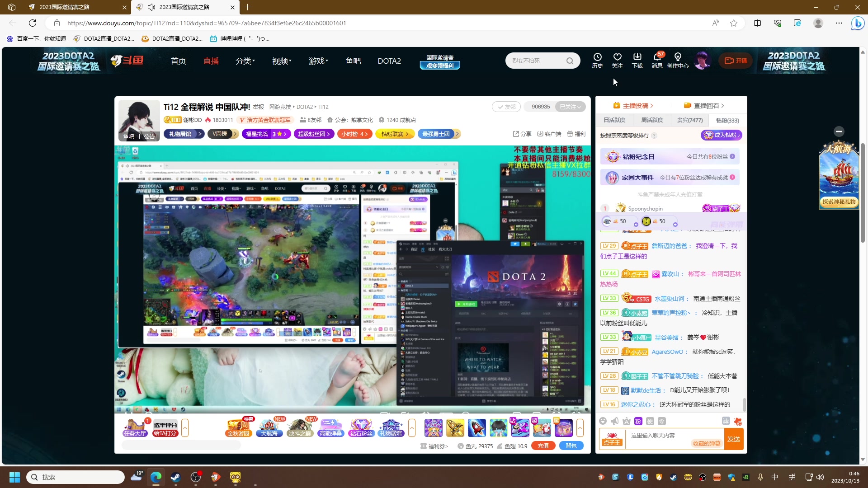Toggle the purple 粉 fan badge button
868x488 pixels.
pos(638,421)
